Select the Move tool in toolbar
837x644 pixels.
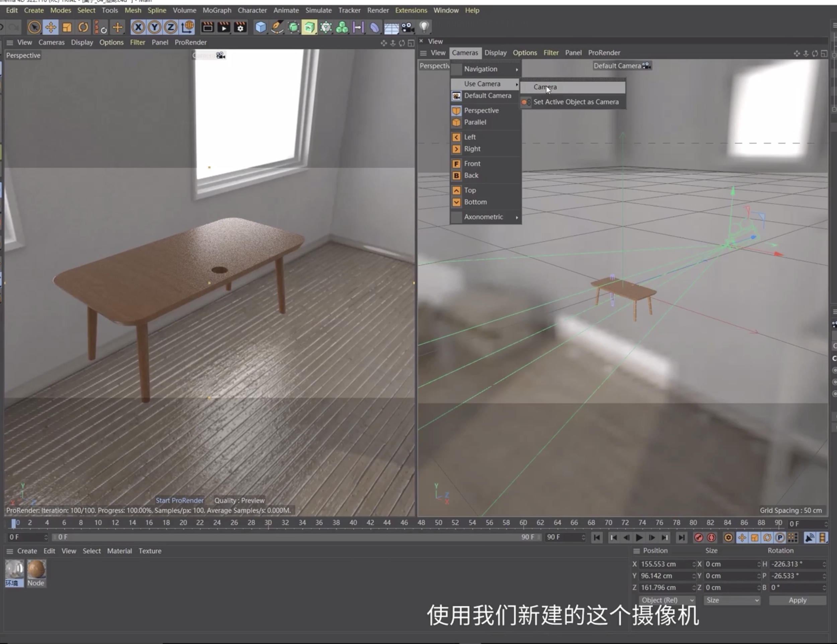[x=51, y=27]
